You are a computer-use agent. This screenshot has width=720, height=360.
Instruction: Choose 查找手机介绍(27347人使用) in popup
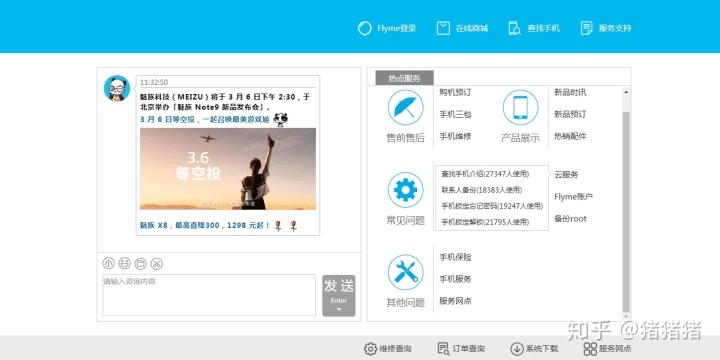[x=485, y=174]
